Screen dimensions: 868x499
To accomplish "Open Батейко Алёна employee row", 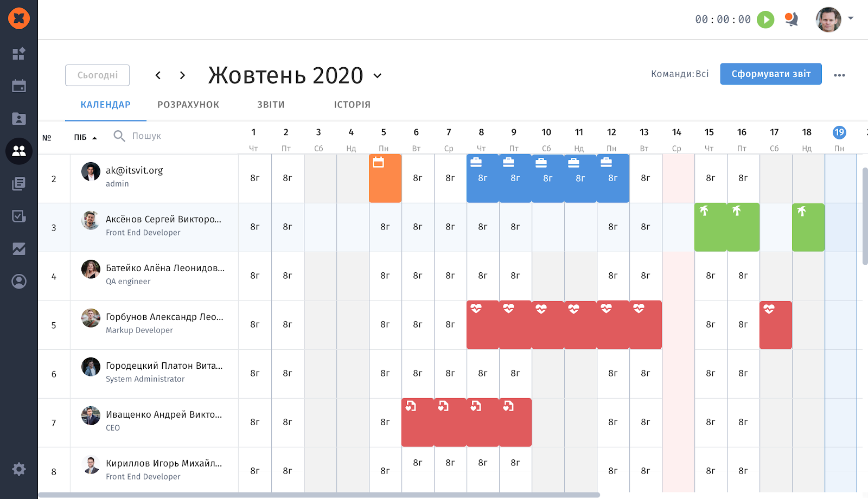I will point(165,268).
